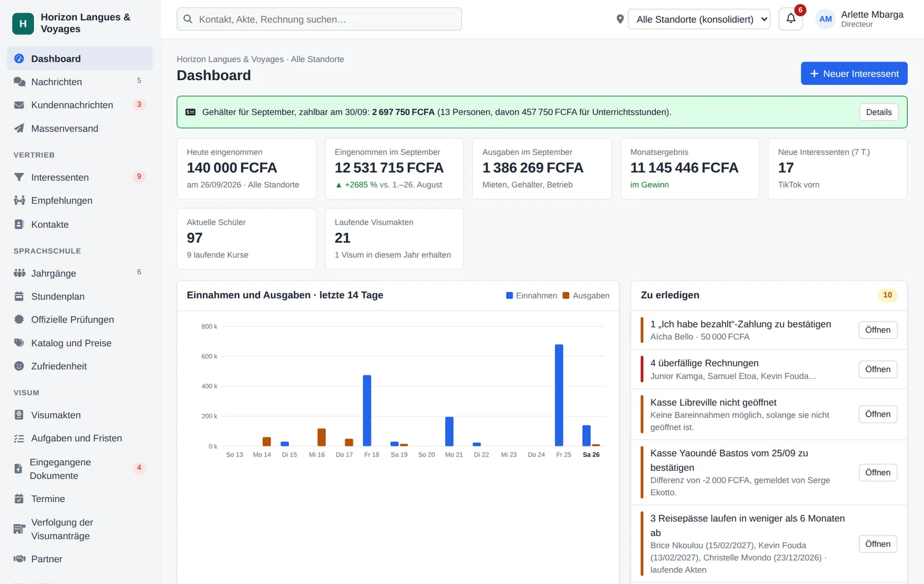Screen dimensions: 924x584
Task: Open the Dashboard menu item
Action: tap(80, 59)
